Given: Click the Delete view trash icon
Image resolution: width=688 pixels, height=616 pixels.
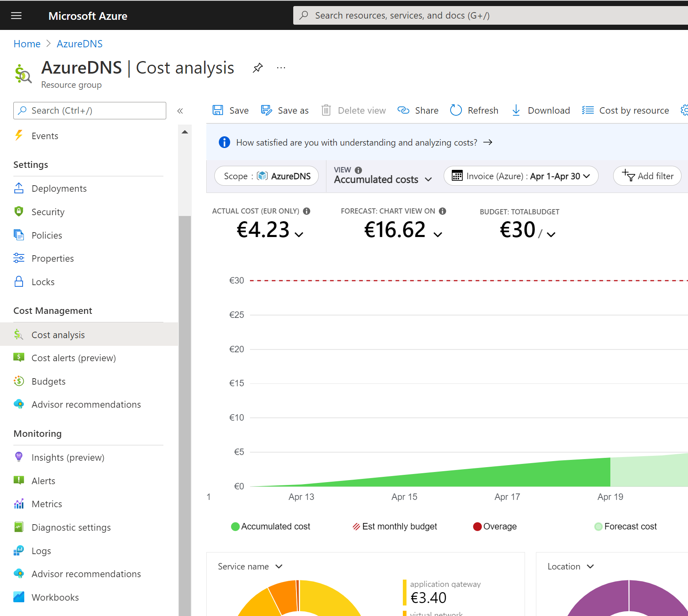Looking at the screenshot, I should (x=326, y=110).
